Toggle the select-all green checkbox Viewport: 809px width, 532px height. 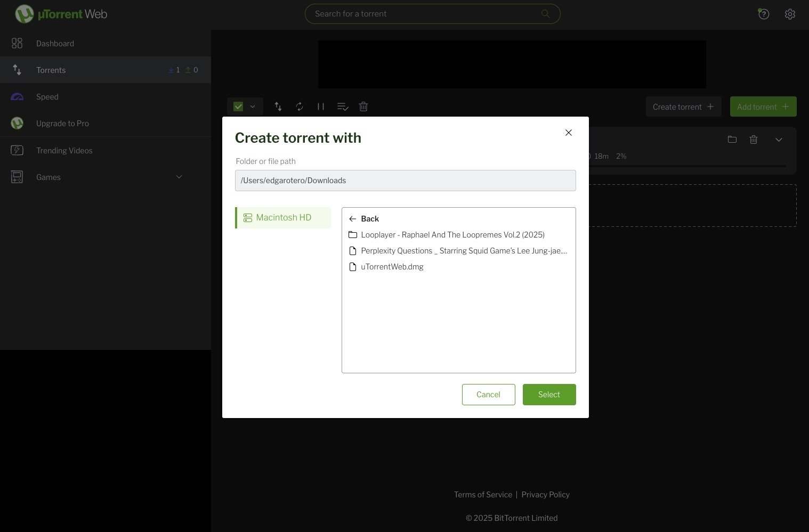[238, 107]
